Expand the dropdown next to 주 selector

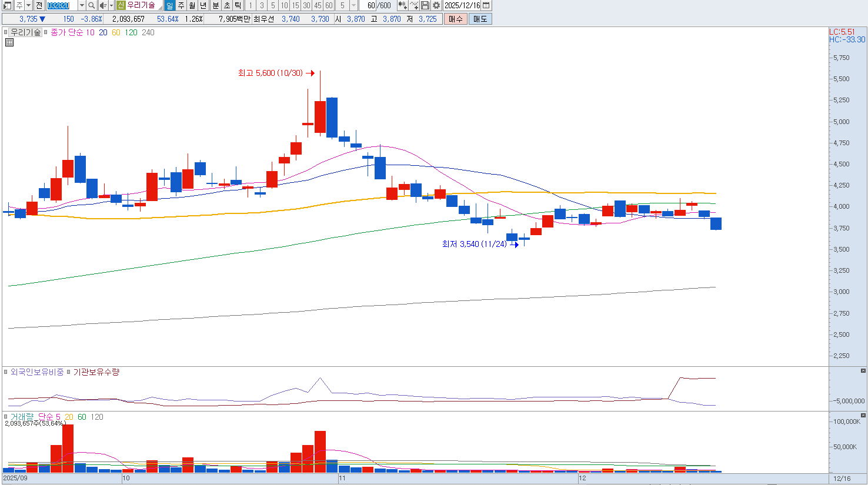point(28,5)
